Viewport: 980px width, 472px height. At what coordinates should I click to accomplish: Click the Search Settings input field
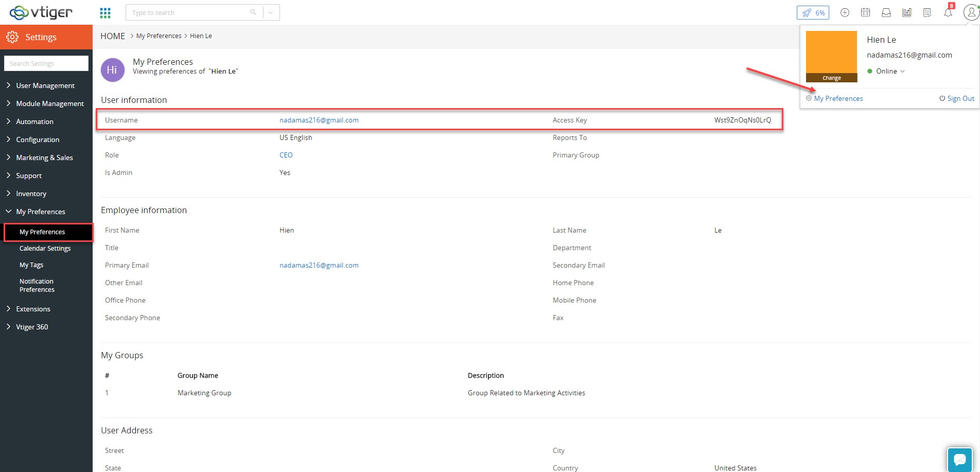46,63
